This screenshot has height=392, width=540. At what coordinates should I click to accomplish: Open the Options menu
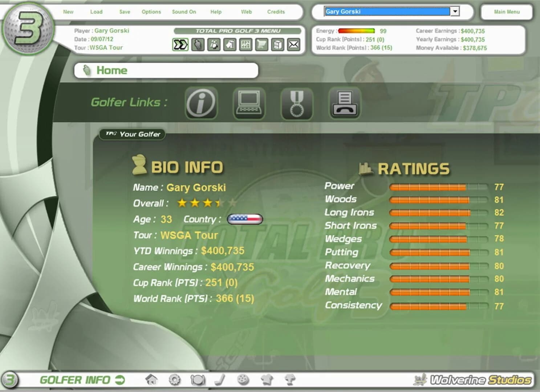pos(151,12)
